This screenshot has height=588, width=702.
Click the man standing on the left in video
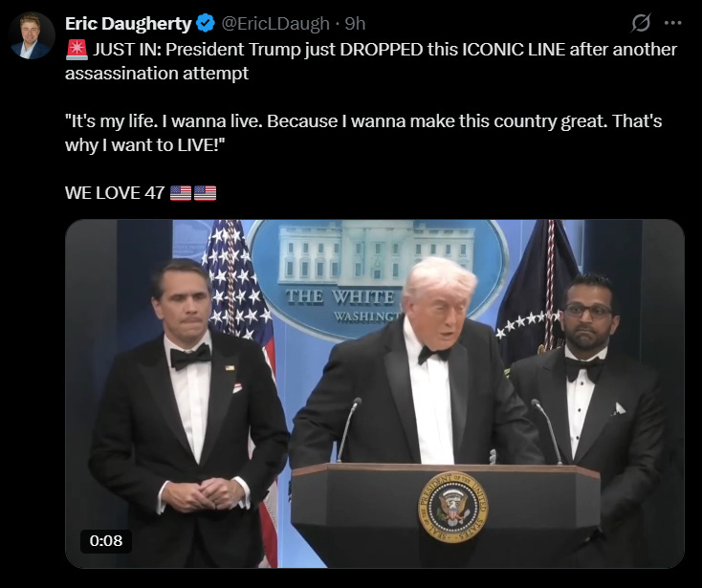(x=188, y=412)
